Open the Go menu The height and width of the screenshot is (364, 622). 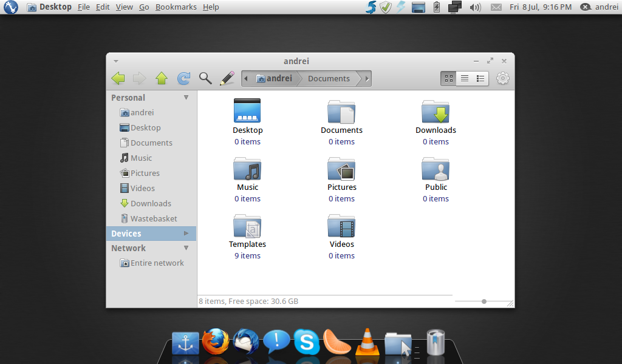(x=144, y=7)
